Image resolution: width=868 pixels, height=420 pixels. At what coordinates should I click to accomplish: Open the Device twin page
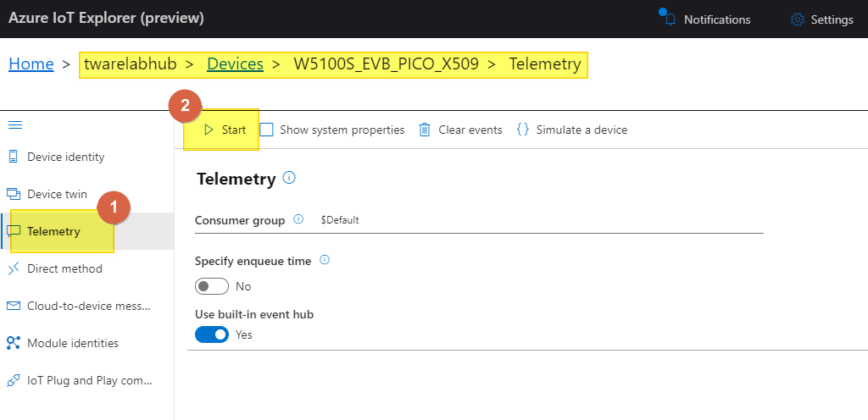point(87,194)
